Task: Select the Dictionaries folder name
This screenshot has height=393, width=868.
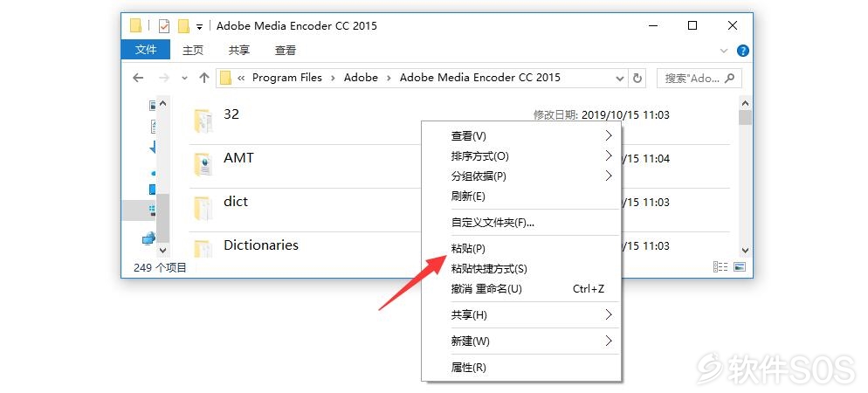Action: [x=261, y=245]
